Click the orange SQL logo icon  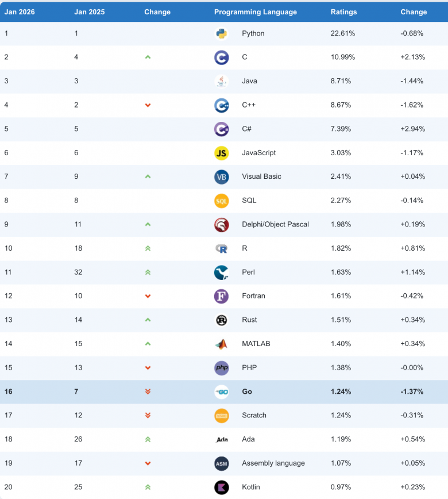221,201
